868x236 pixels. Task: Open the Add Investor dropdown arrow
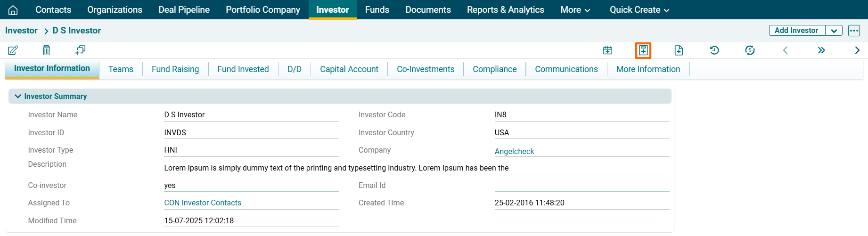click(x=834, y=31)
